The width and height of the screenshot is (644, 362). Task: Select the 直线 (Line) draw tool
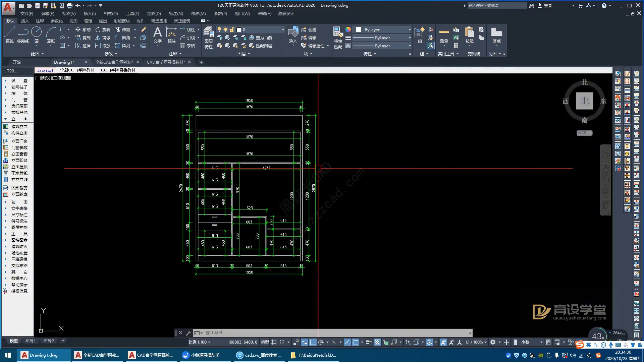[x=9, y=35]
